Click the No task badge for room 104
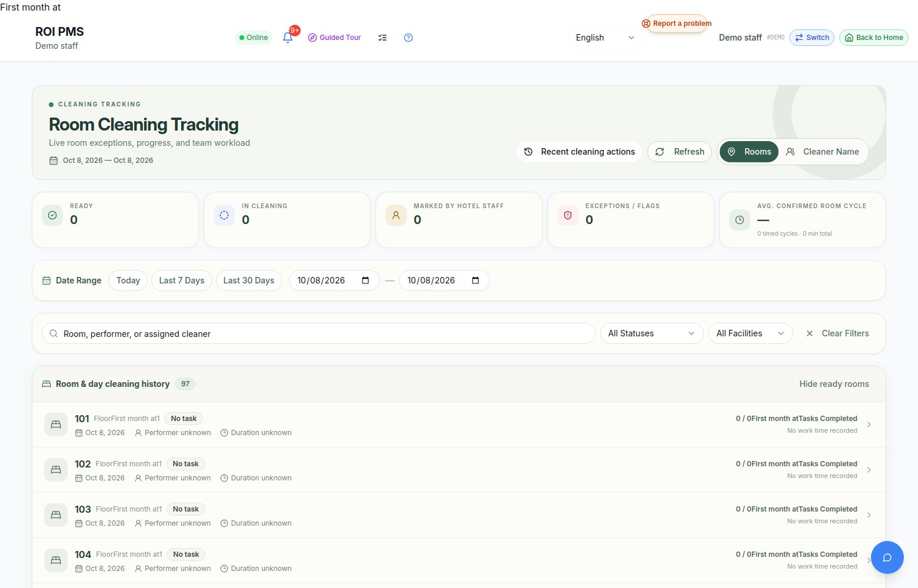This screenshot has width=918, height=588. pos(186,554)
